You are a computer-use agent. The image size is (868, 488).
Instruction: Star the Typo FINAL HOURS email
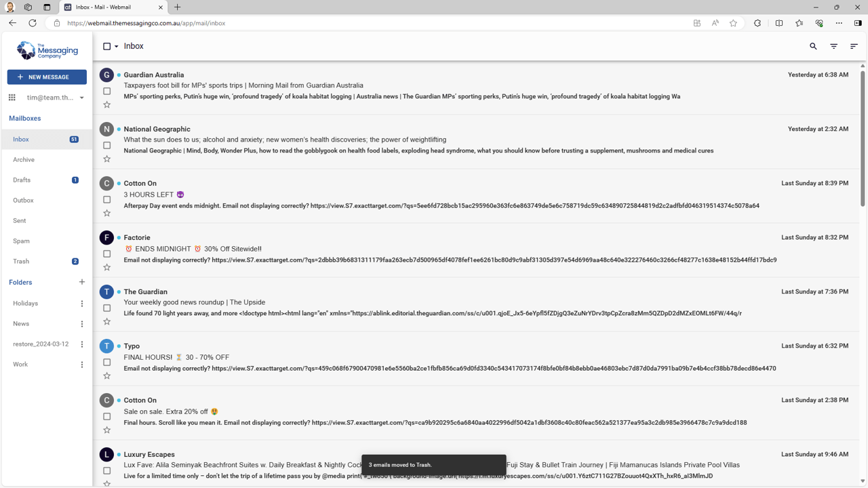point(106,375)
